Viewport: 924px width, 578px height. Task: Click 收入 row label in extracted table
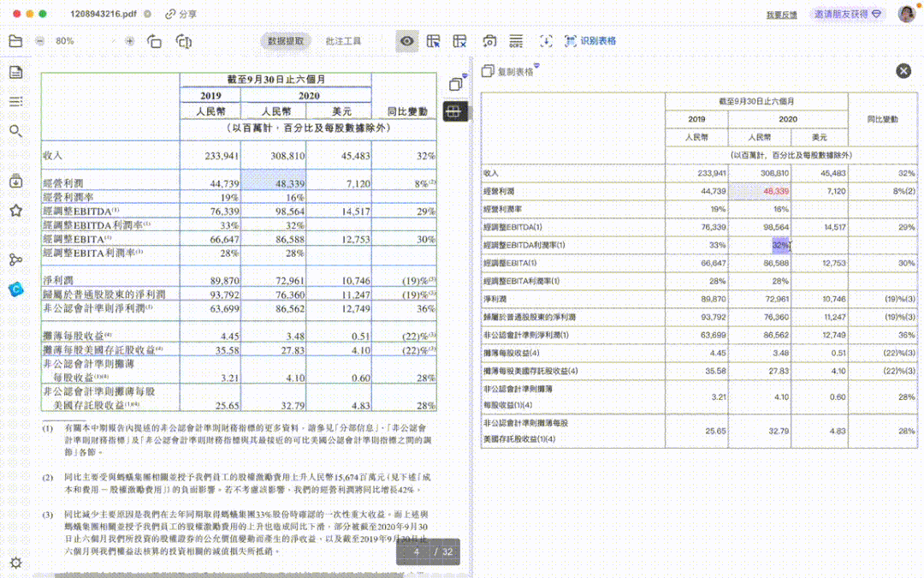491,173
